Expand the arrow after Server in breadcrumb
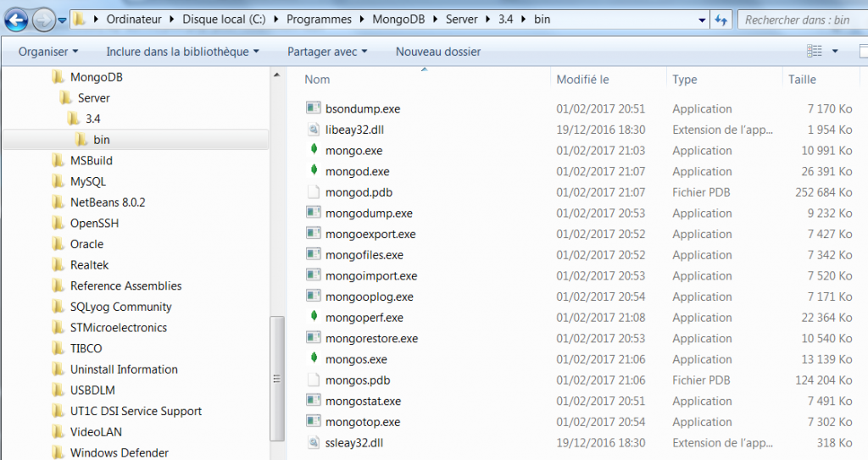 (x=487, y=19)
